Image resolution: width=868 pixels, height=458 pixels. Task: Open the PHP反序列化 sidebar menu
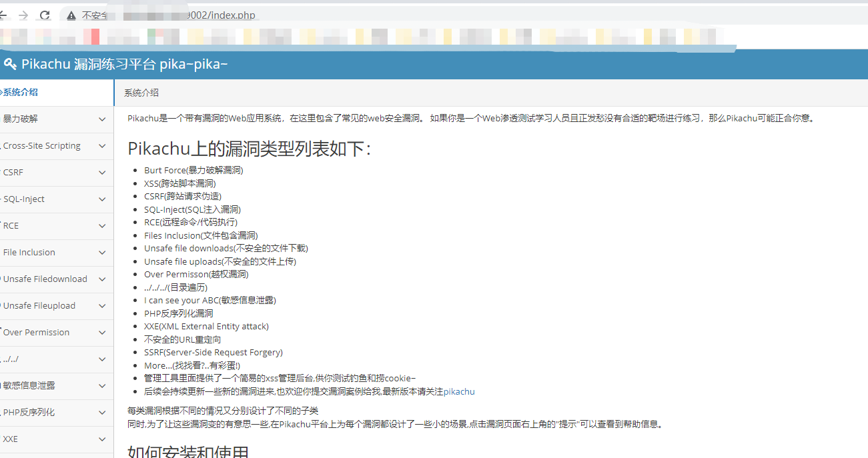[x=57, y=413]
